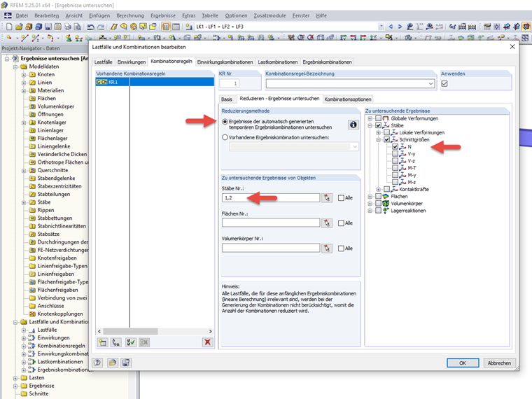Image resolution: width=532 pixels, height=399 pixels.
Task: Select 'Ergebnisse der automatisch generierten' radio option
Action: coord(225,122)
